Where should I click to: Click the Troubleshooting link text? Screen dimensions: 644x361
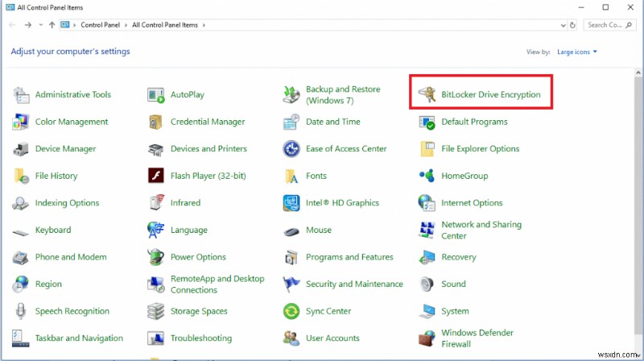[x=200, y=338]
